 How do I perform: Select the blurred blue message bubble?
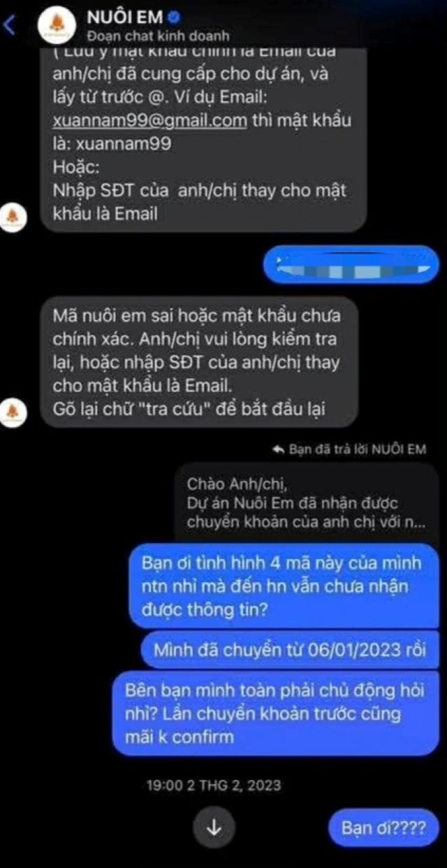tap(351, 266)
